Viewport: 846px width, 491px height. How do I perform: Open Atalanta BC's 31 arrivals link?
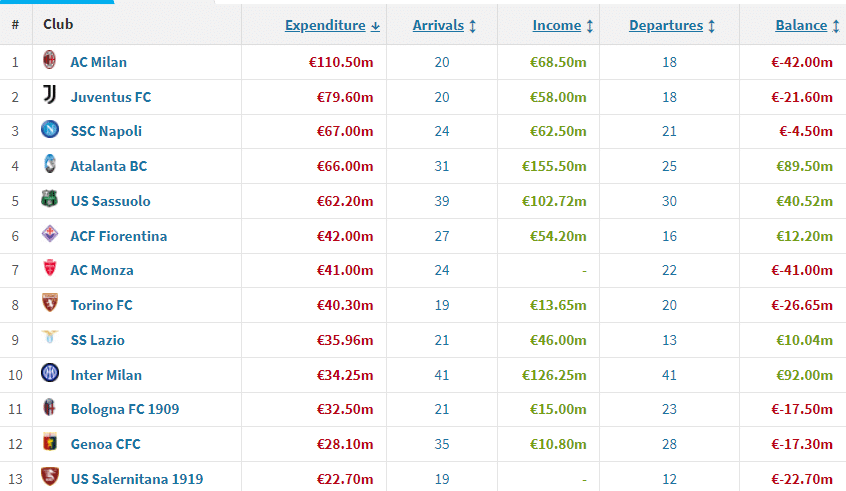(x=442, y=166)
